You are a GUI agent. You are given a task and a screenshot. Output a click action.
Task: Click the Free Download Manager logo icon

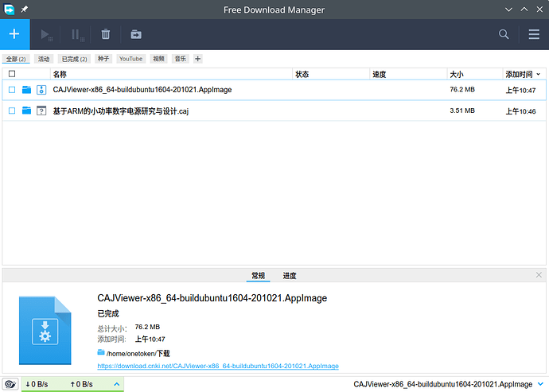point(9,10)
